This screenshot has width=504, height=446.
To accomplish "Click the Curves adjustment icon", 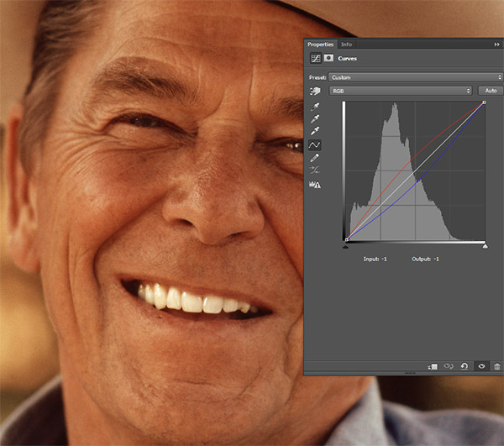I will 316,58.
